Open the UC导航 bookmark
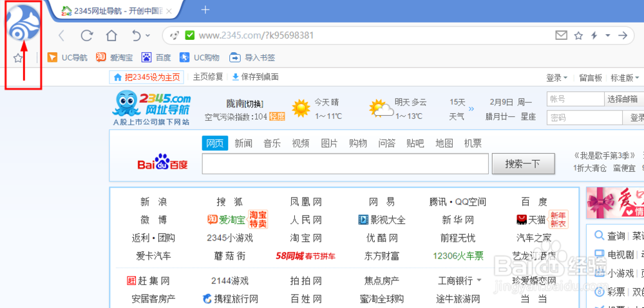Viewport: 644px width, 308px height. [x=68, y=57]
